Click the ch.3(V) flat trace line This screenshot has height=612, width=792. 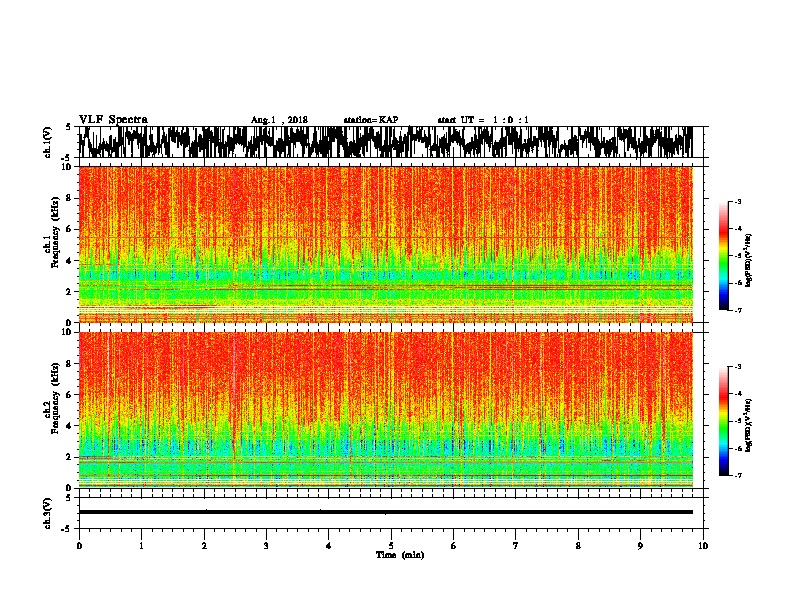pos(386,512)
